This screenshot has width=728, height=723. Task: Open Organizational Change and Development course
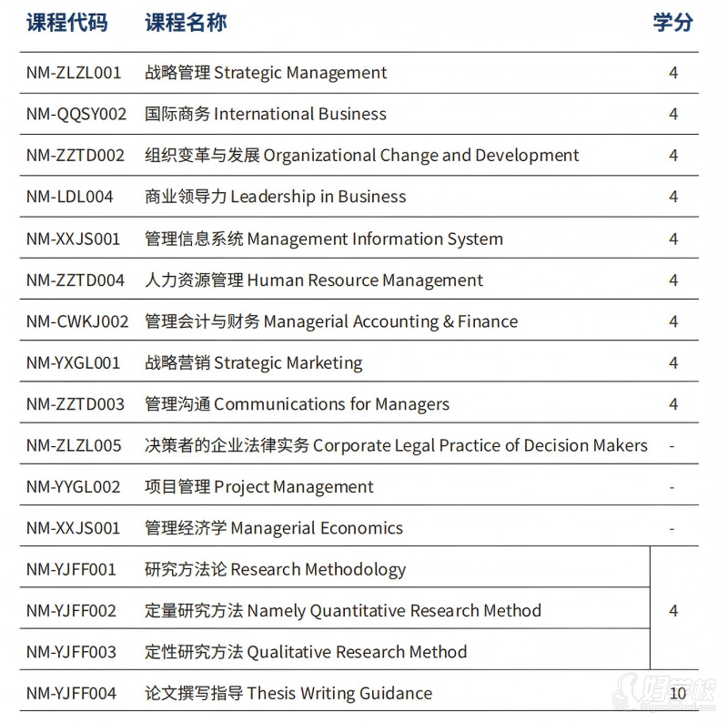[x=361, y=156]
